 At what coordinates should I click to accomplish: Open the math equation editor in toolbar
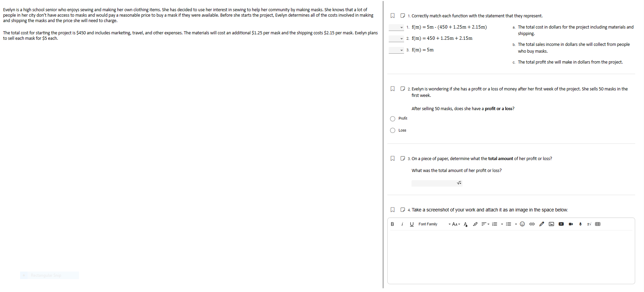tap(589, 224)
